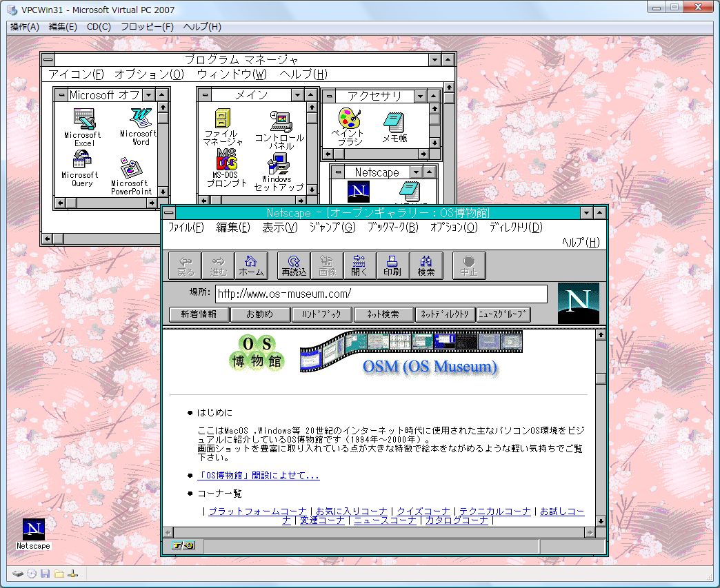The height and width of the screenshot is (588, 720).
Task: Open Netscape's ディレクトリ(D) menu
Action: [516, 227]
